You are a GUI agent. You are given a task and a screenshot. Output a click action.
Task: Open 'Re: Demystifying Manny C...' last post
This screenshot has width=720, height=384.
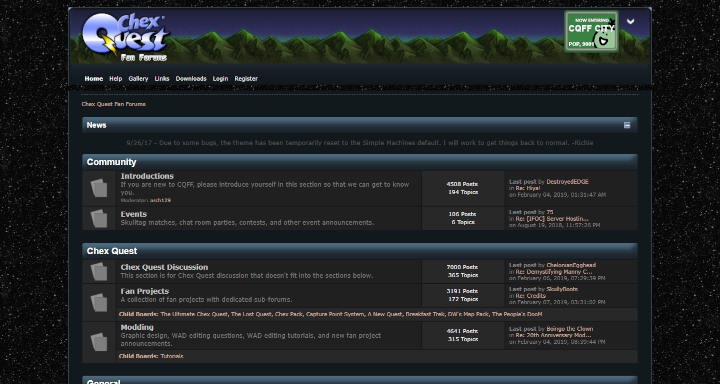point(554,271)
